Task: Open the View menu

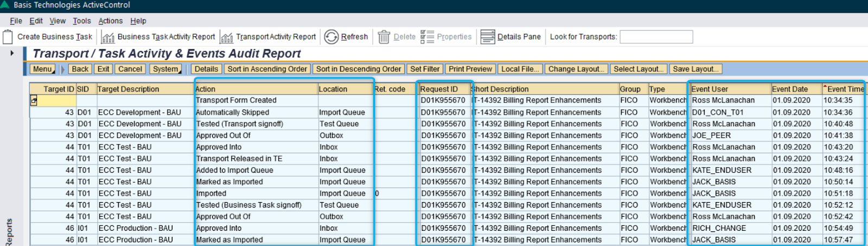Action: pos(58,21)
